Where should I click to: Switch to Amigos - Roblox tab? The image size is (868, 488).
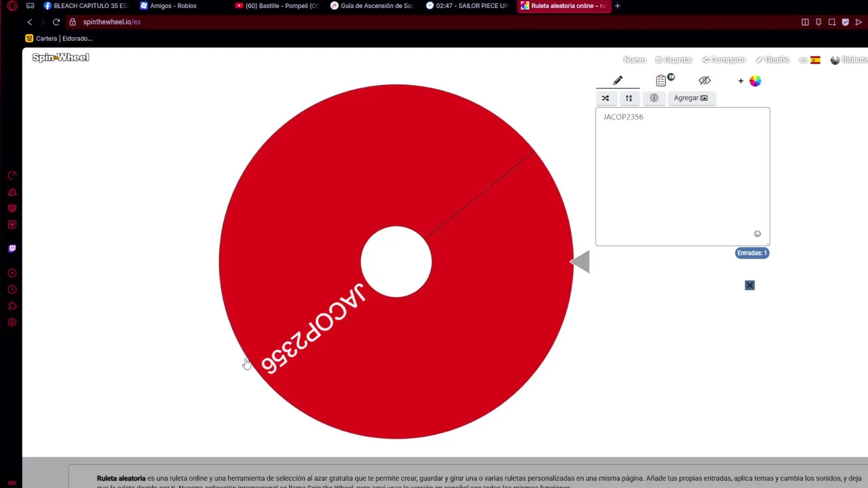[170, 5]
